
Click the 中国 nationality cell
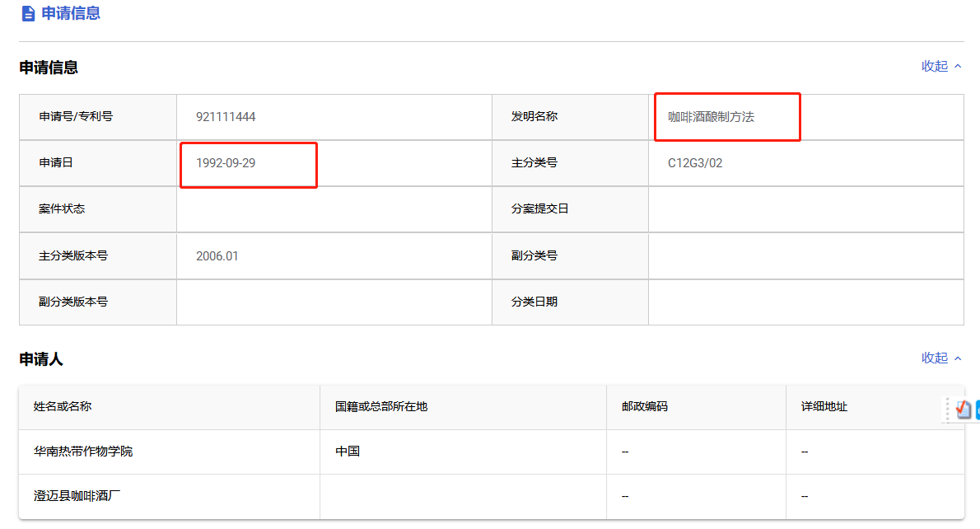tap(348, 452)
